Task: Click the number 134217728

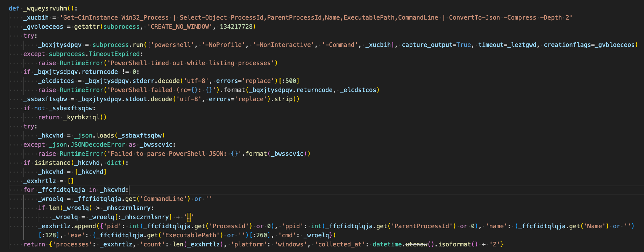Action: coord(236,27)
